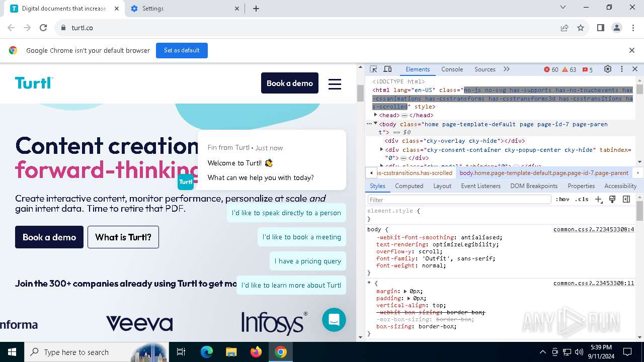644x362 pixels.
Task: Bookmark this page with star icon
Action: click(x=581, y=28)
